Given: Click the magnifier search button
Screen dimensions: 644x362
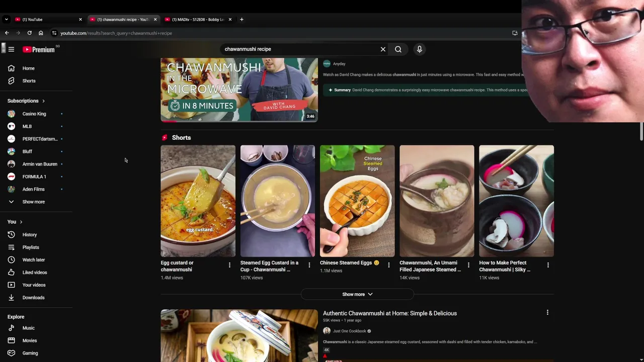Looking at the screenshot, I should tap(398, 49).
